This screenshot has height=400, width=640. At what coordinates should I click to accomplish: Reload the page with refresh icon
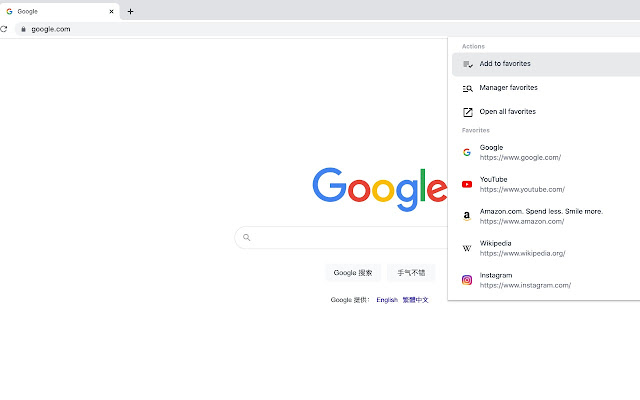(4, 29)
